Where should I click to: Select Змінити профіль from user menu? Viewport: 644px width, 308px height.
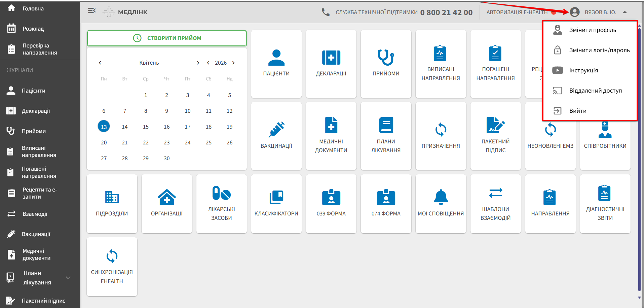tap(592, 30)
